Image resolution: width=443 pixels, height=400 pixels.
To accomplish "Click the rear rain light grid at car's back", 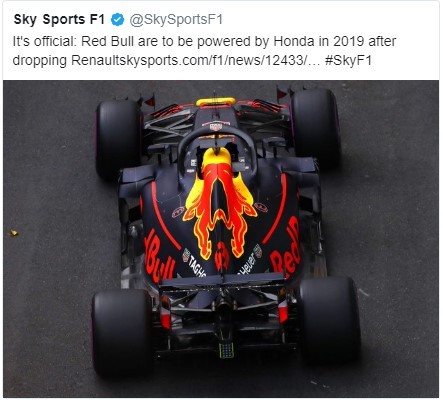I will [226, 350].
